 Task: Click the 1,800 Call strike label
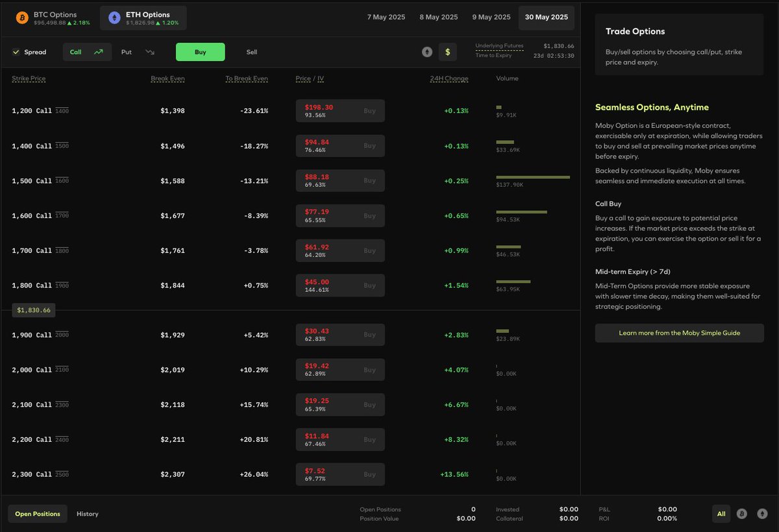click(x=32, y=285)
